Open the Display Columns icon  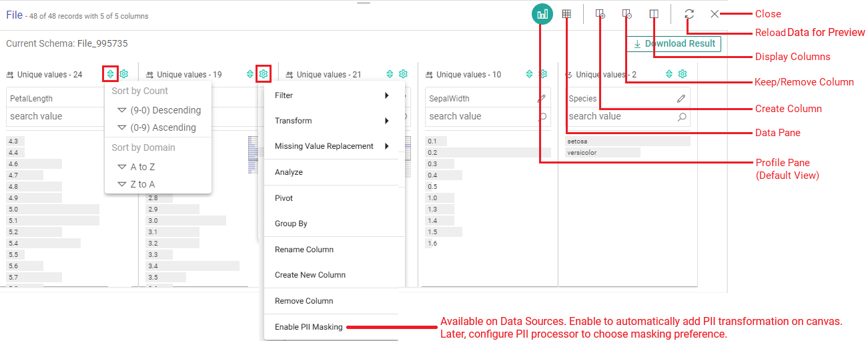click(x=654, y=14)
